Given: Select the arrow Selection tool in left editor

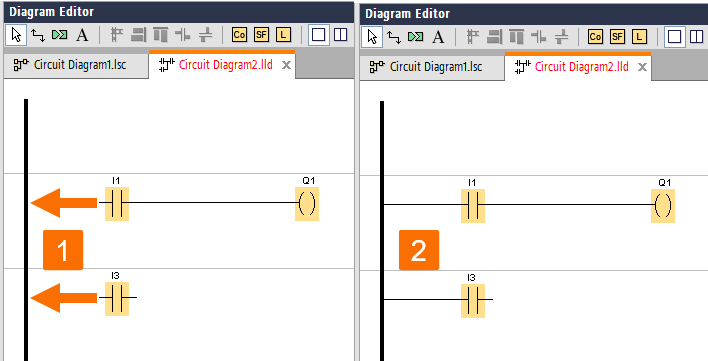Looking at the screenshot, I should click(x=16, y=35).
